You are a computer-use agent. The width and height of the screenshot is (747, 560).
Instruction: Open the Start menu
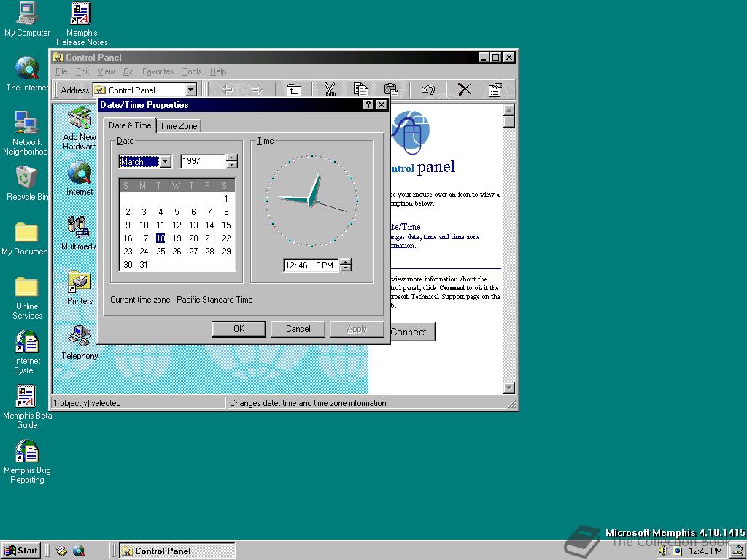(x=21, y=551)
